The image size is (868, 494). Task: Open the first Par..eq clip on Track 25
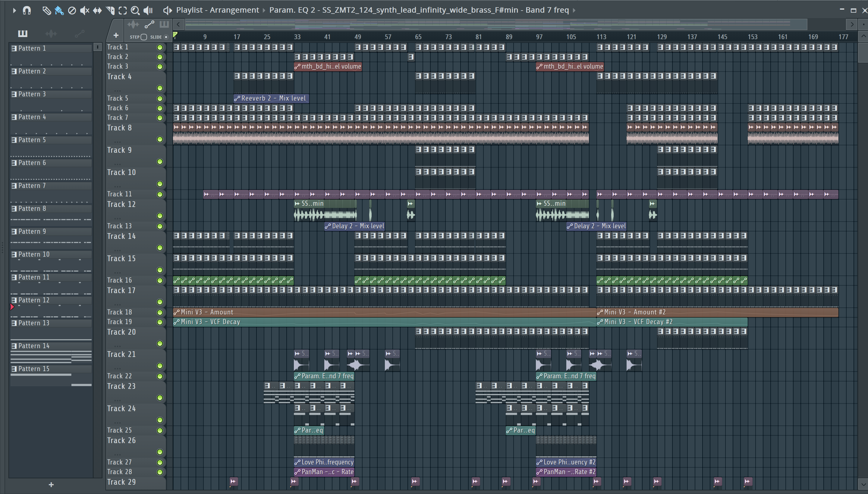pyautogui.click(x=309, y=430)
